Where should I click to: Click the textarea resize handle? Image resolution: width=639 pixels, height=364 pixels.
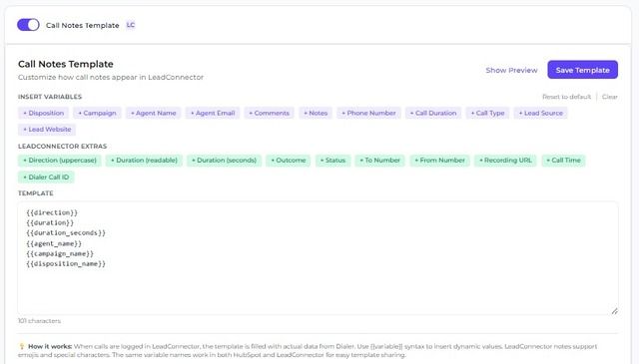click(x=614, y=311)
